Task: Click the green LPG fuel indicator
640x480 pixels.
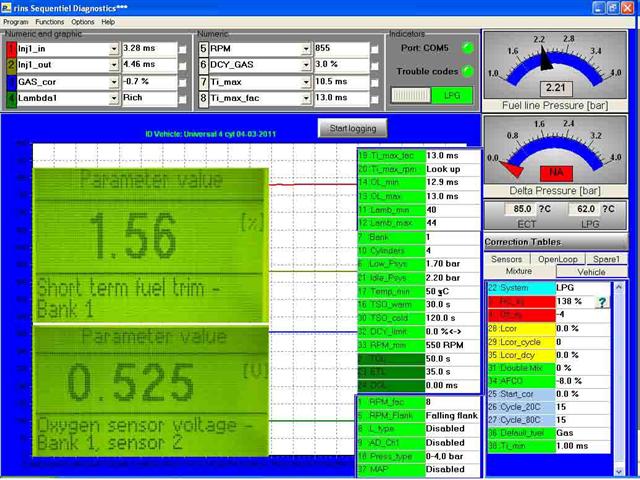Action: coord(452,96)
